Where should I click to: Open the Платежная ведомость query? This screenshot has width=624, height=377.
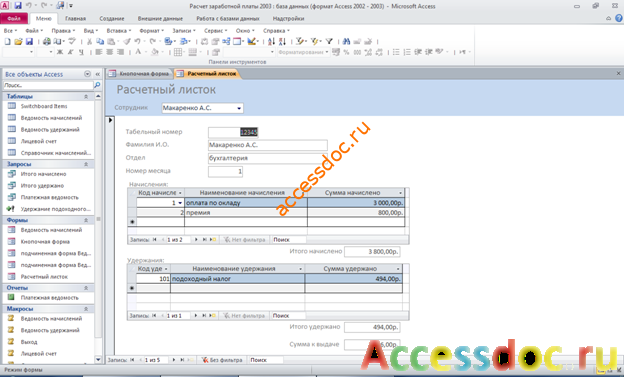coord(50,197)
